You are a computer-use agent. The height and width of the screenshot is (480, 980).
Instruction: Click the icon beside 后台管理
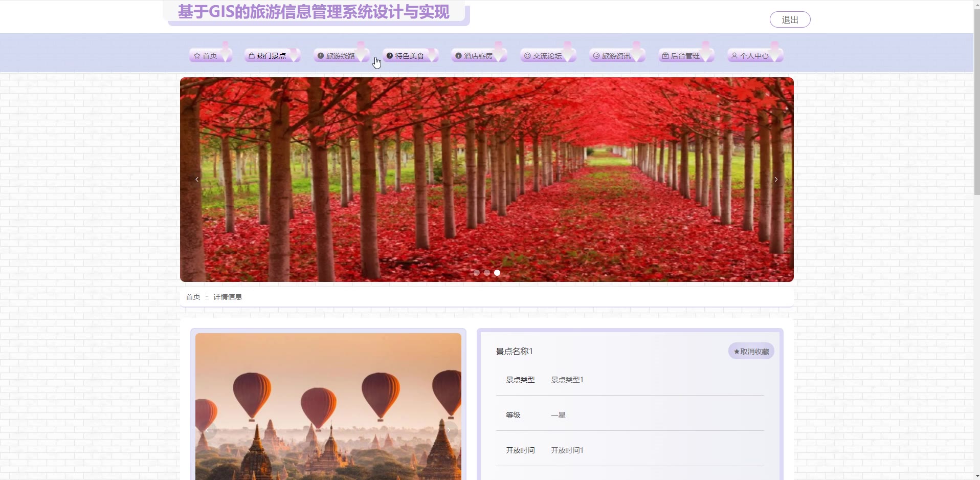tap(665, 56)
